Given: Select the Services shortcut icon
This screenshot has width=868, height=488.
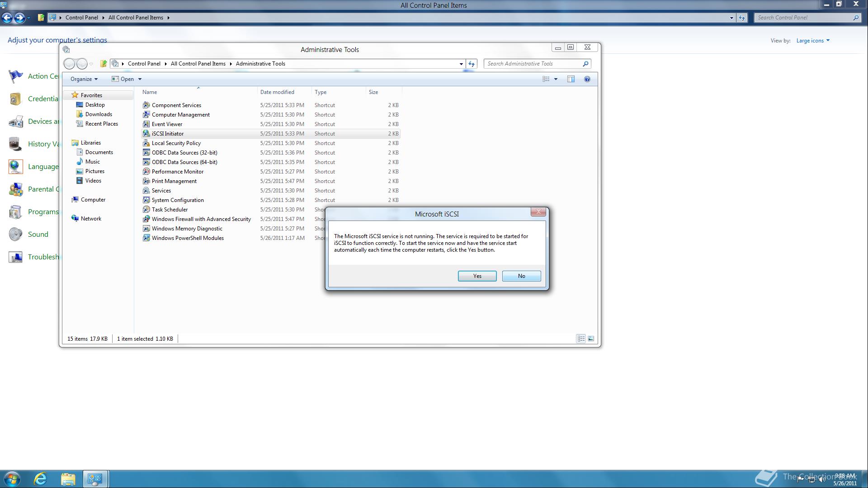Looking at the screenshot, I should click(146, 190).
